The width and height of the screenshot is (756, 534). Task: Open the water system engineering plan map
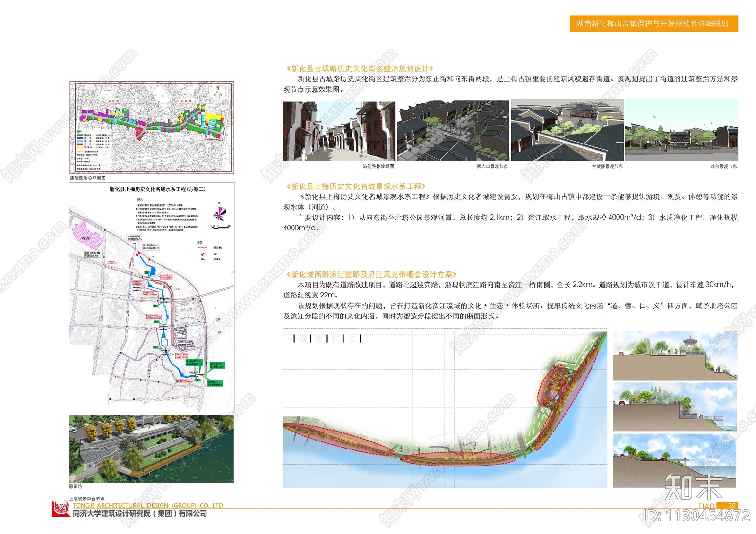(152, 297)
